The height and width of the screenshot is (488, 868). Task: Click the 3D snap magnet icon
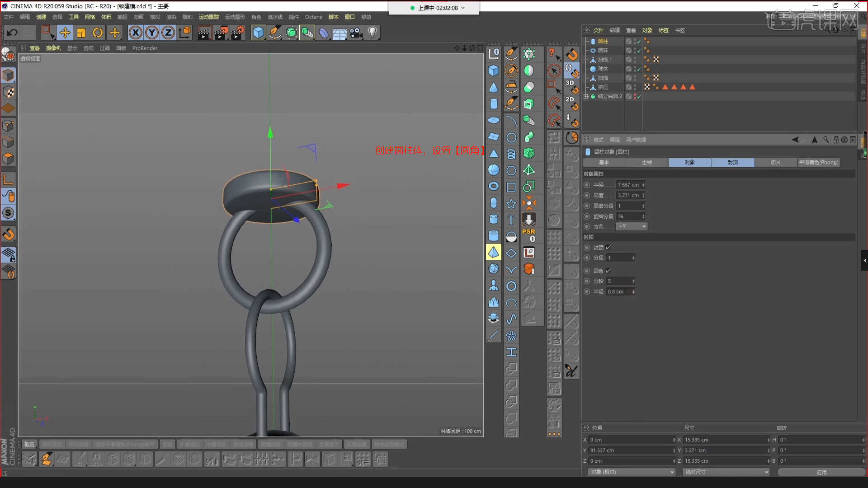572,87
